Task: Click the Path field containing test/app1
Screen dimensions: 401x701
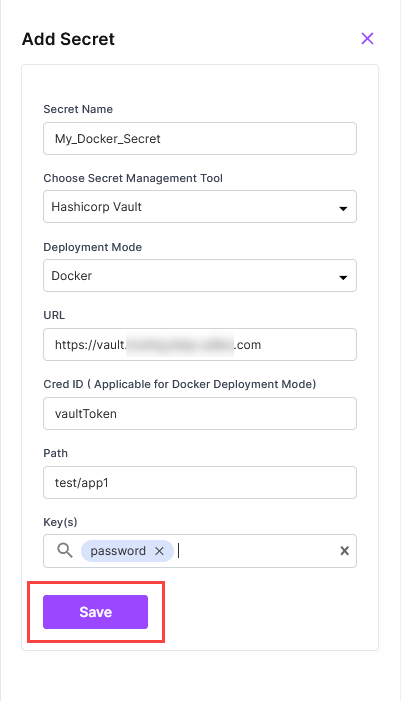Action: click(x=200, y=482)
